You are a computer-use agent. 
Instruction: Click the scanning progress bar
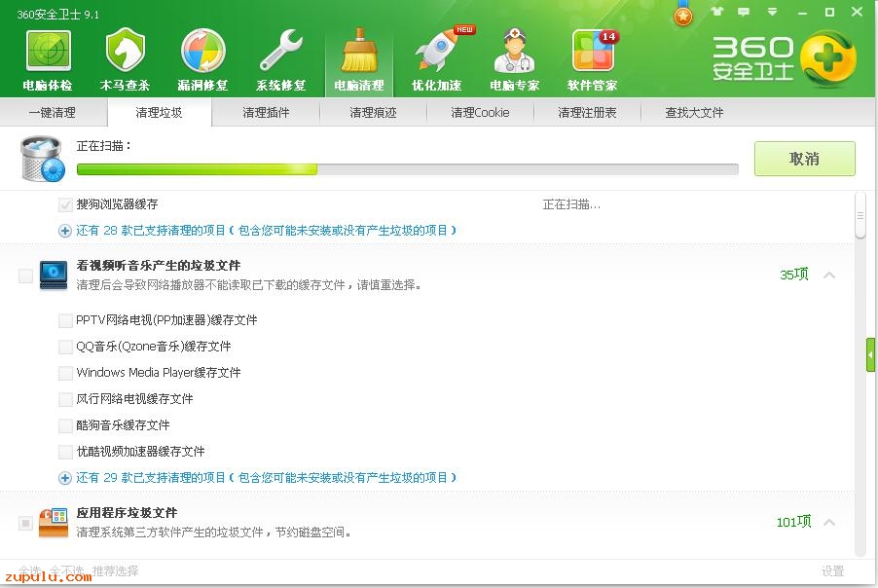407,169
